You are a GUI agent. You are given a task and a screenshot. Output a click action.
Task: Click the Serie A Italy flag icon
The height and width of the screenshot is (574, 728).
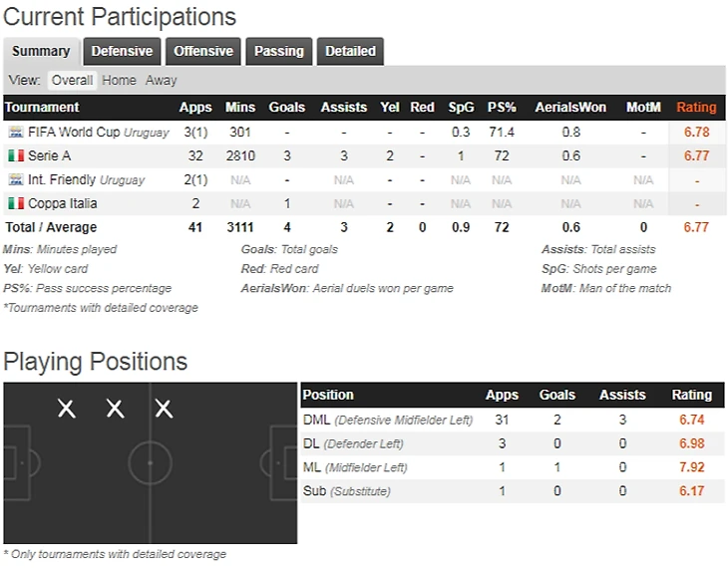[x=15, y=156]
